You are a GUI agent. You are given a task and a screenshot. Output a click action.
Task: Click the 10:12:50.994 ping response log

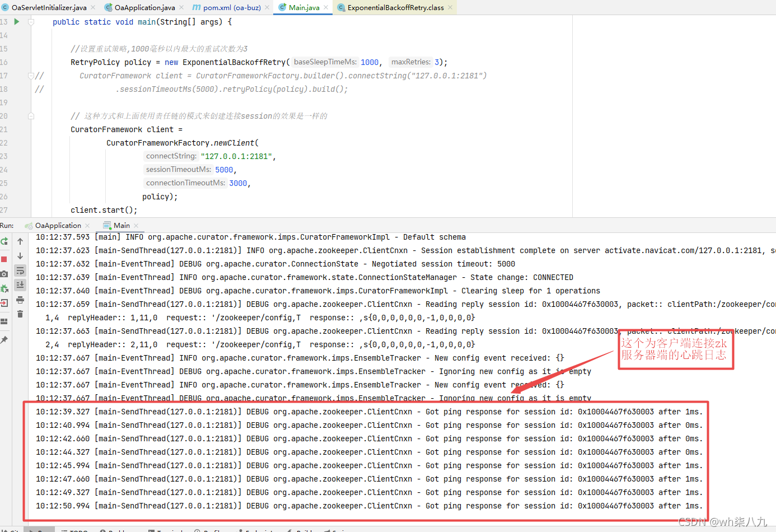pos(369,506)
